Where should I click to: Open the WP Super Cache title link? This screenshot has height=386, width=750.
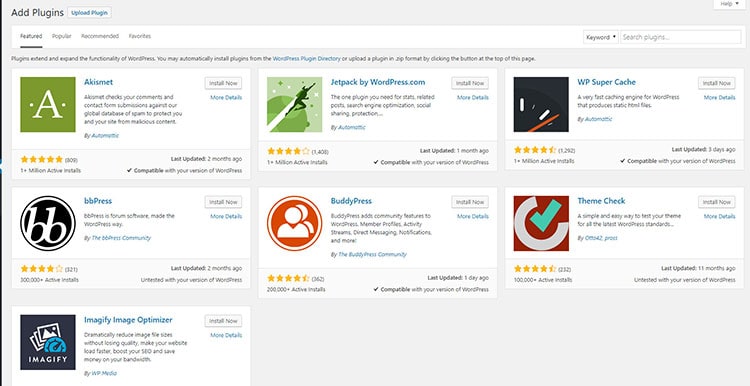607,82
